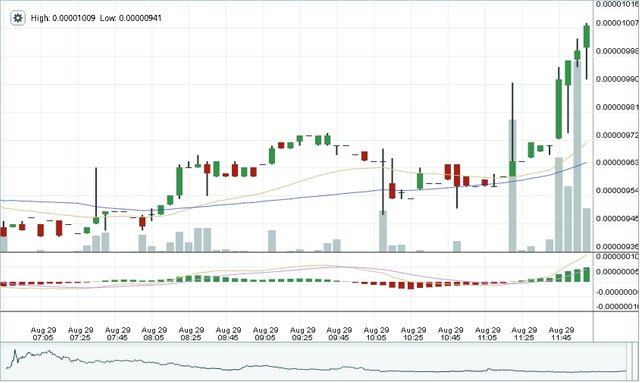Viewport: 640px width, 383px height.
Task: Click the Aug 29 10:25 time label
Action: point(413,334)
